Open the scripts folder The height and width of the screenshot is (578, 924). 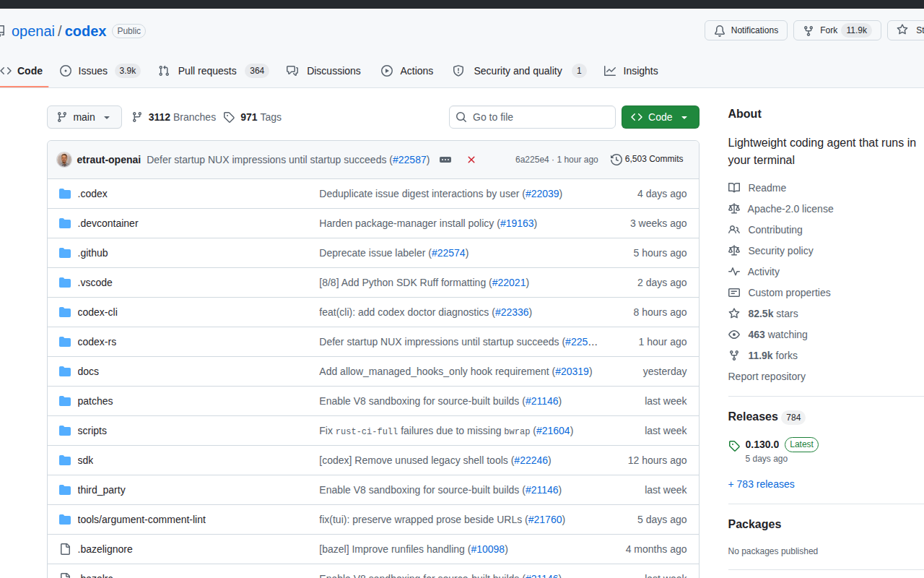click(x=92, y=431)
